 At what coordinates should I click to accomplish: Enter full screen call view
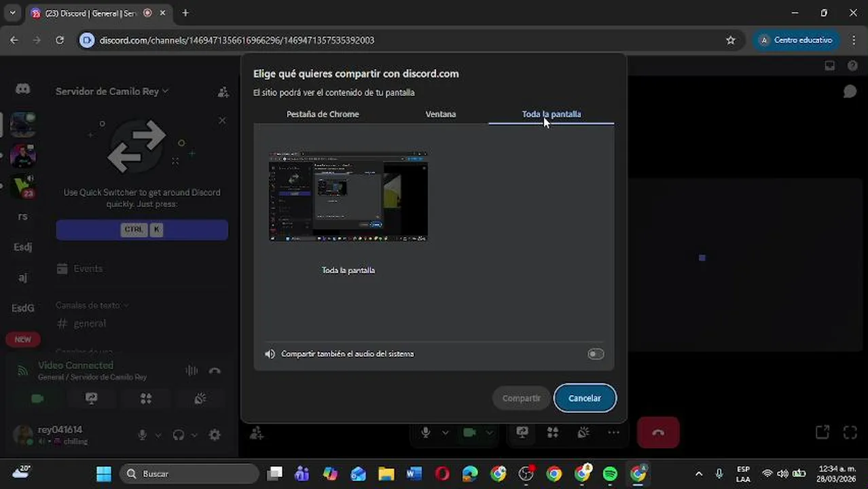tap(850, 433)
